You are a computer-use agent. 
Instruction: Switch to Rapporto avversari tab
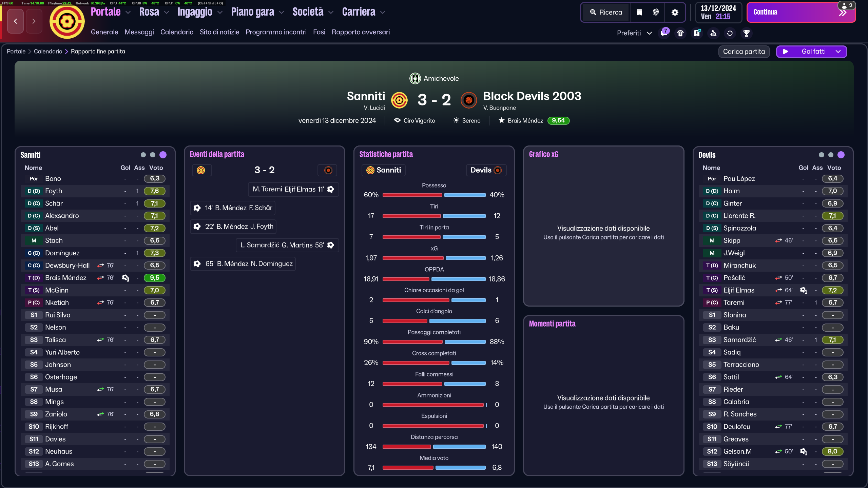tap(361, 32)
